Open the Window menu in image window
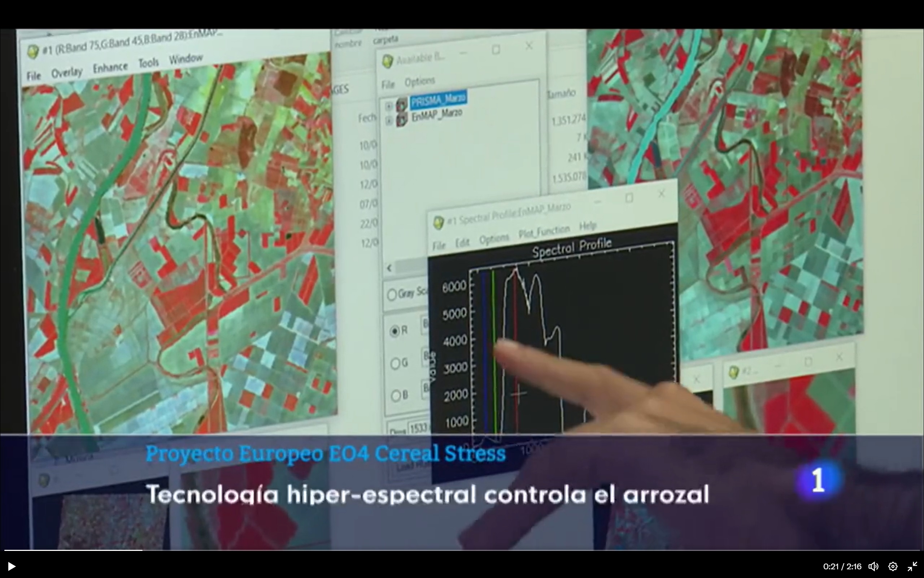 pos(186,59)
